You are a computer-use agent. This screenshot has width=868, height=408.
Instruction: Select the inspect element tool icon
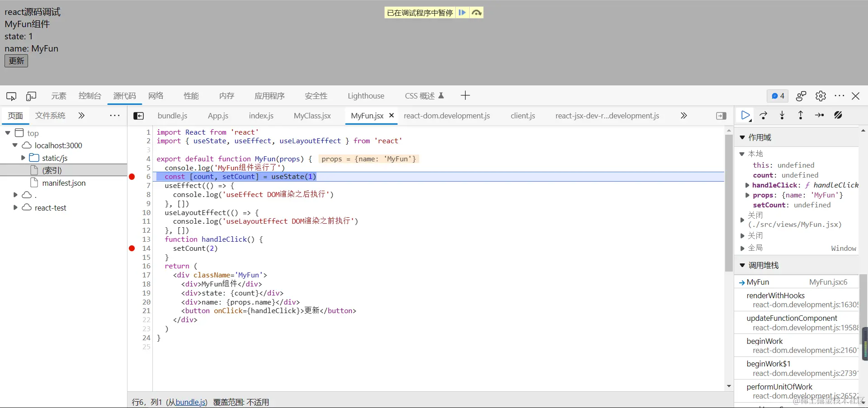pos(11,96)
